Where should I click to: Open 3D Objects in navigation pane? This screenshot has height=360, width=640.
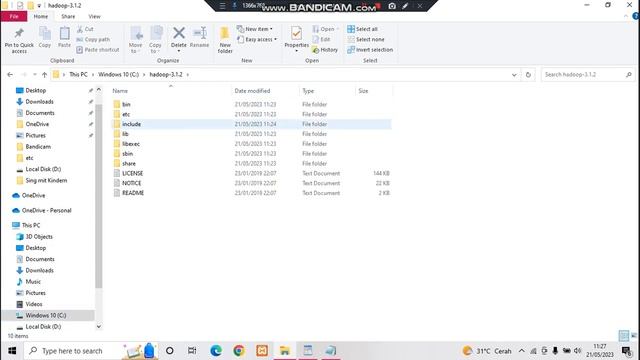39,237
